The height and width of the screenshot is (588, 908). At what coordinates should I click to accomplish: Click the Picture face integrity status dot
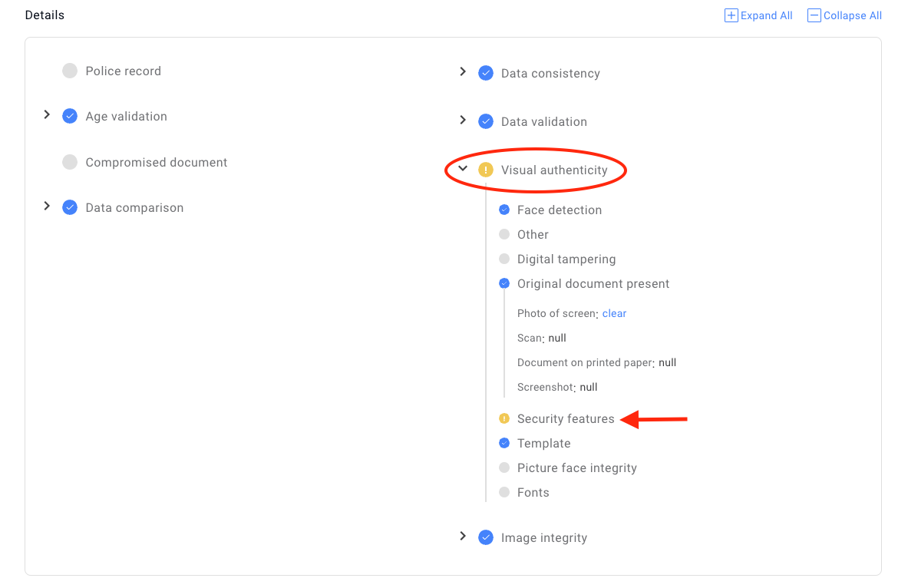pos(504,467)
